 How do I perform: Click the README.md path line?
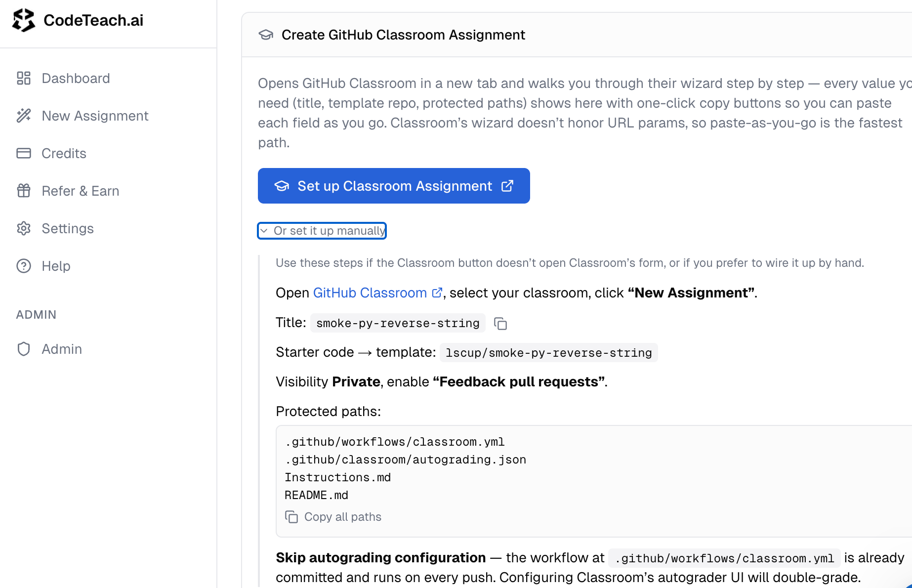[x=317, y=495]
